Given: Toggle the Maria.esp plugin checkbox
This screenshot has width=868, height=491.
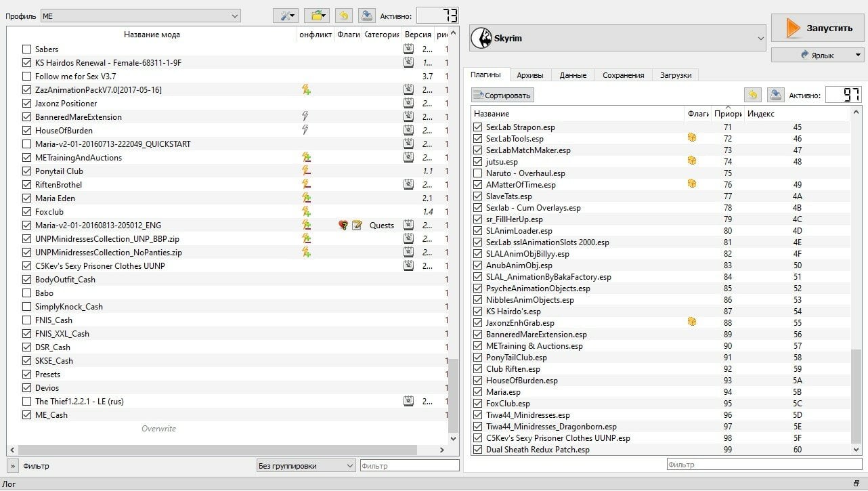Looking at the screenshot, I should (x=478, y=391).
